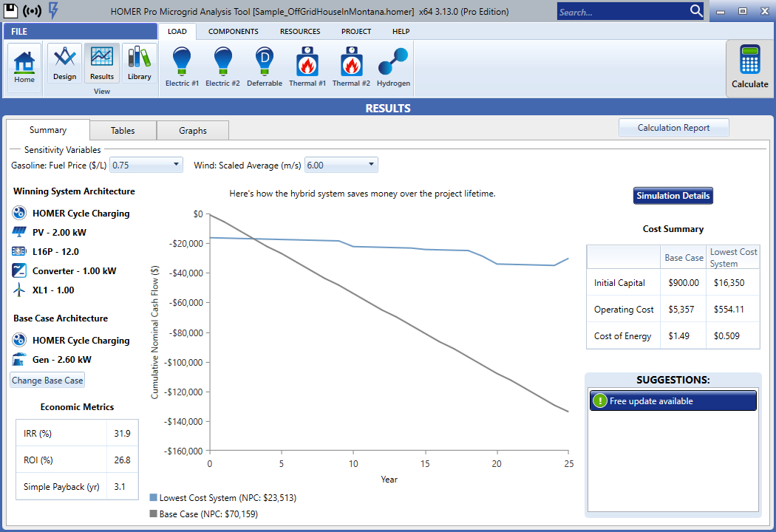The image size is (776, 532).
Task: Open the Design view
Action: coord(64,64)
